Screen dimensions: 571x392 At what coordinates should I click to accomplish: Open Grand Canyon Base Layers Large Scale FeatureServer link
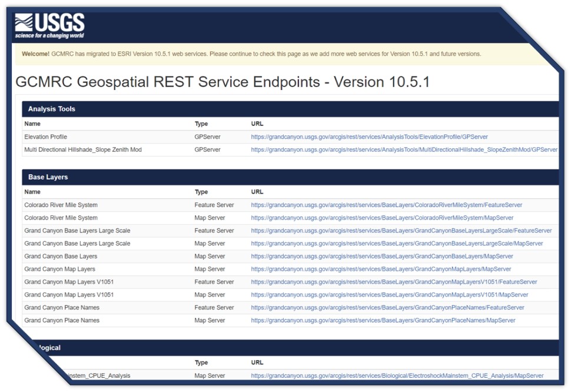click(401, 231)
